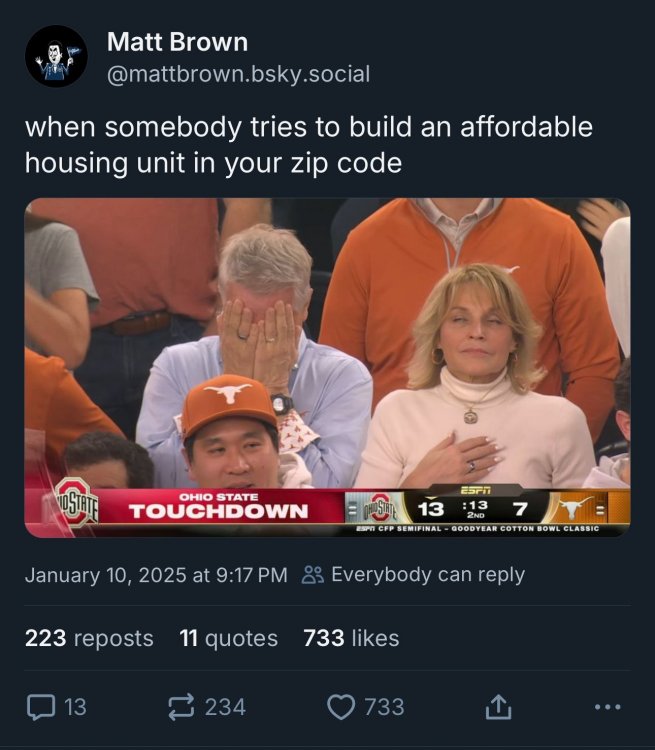This screenshot has width=655, height=750.
Task: Open the embedded football game image
Action: (x=327, y=367)
